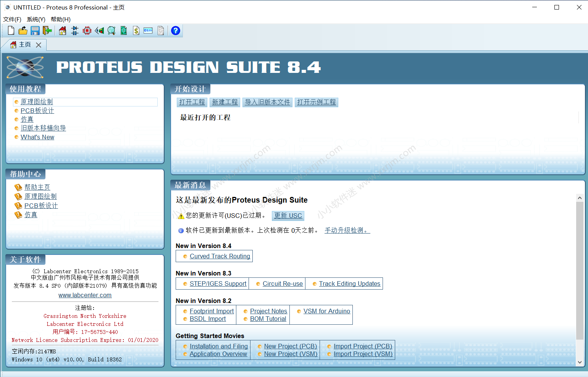Screen dimensions: 588x377
Task: Click the New Project blank page icon
Action: [11, 31]
